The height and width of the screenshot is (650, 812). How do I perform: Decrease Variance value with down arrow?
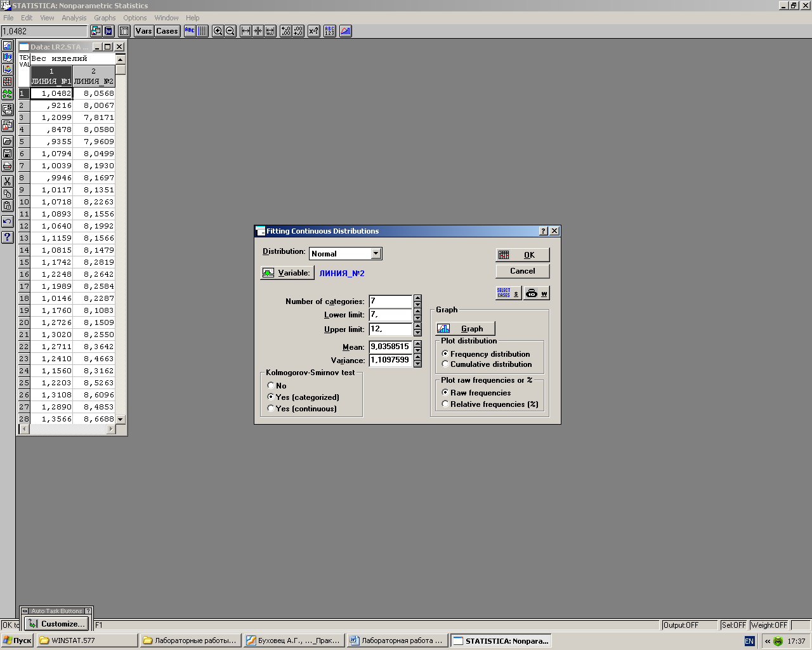(x=417, y=364)
